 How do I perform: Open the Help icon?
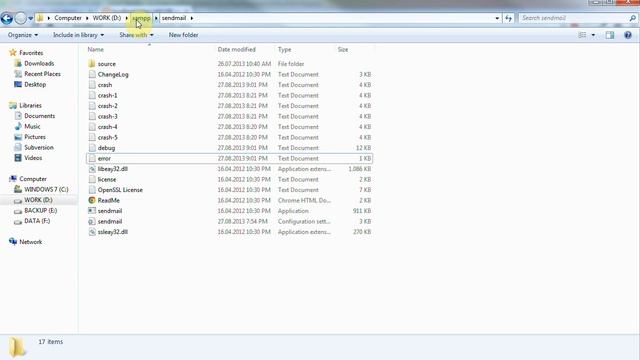point(628,35)
